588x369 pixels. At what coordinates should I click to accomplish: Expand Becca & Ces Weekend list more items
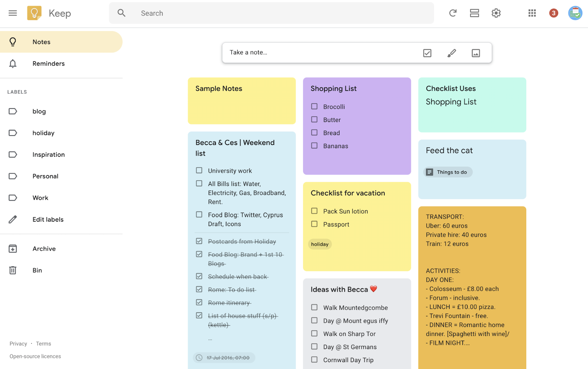(x=210, y=338)
